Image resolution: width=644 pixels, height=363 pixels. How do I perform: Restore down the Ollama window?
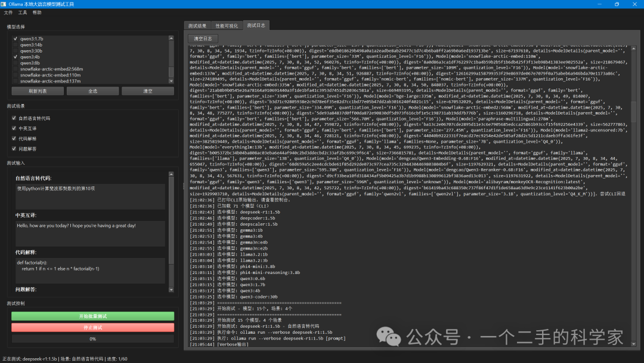click(617, 4)
